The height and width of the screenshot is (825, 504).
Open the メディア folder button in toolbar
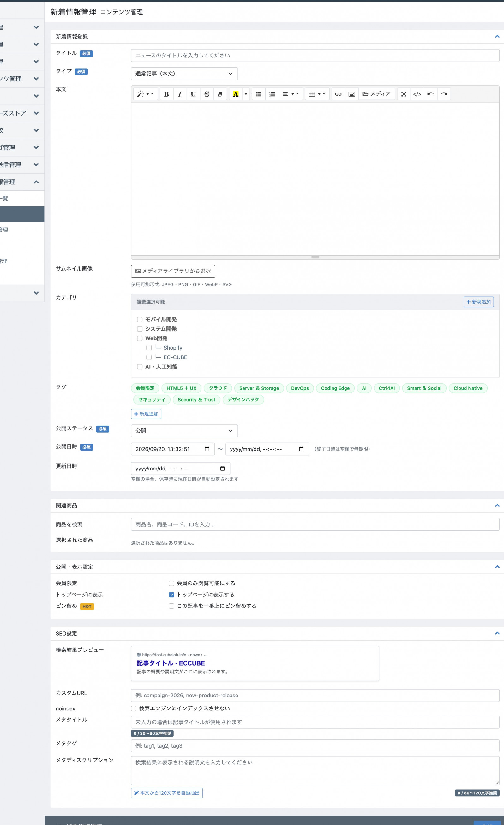coord(377,94)
